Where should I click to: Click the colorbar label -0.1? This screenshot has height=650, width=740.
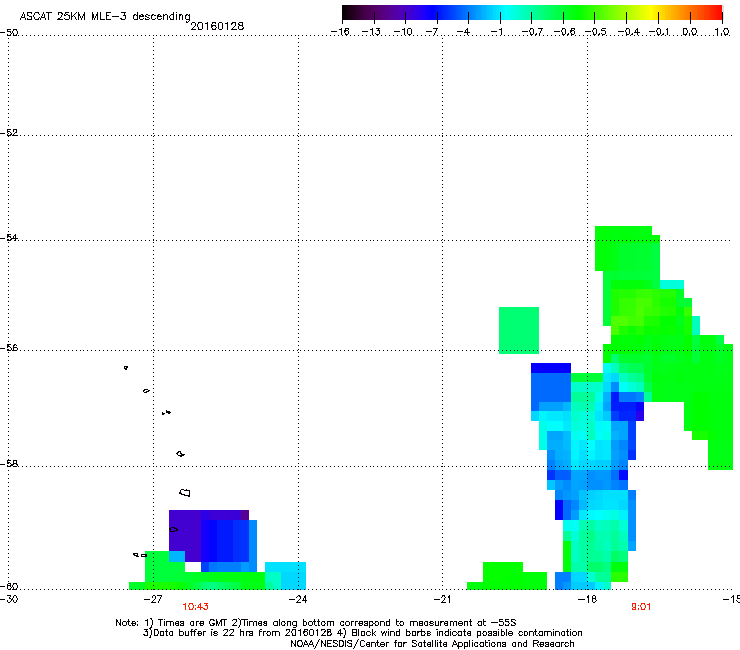(x=659, y=32)
